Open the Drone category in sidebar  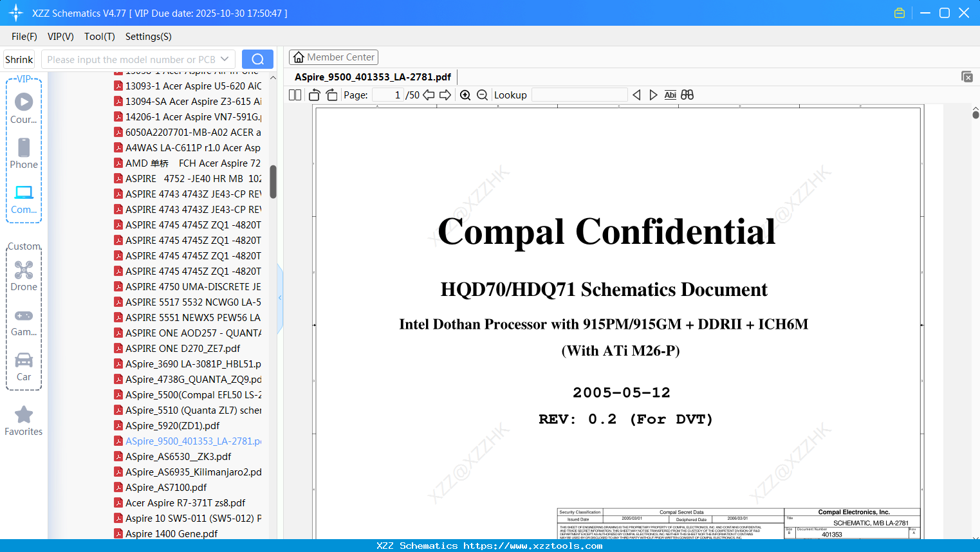(24, 276)
